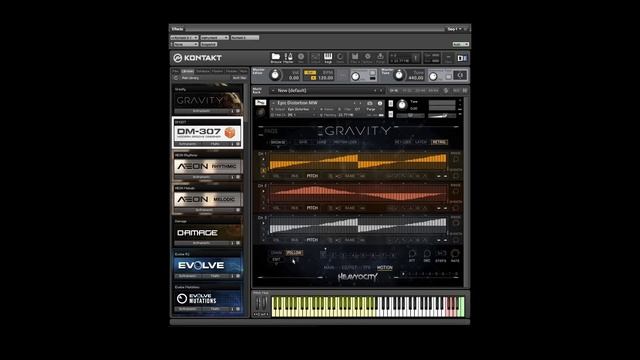This screenshot has width=640, height=360.
Task: Switch to the EQ/FILTER page tab
Action: click(x=350, y=268)
